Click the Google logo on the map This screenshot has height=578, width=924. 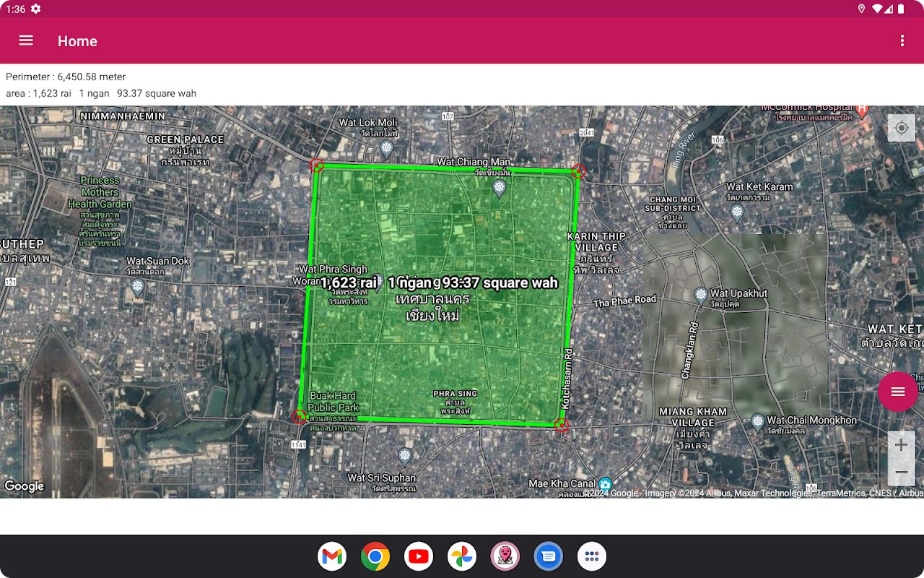[25, 486]
